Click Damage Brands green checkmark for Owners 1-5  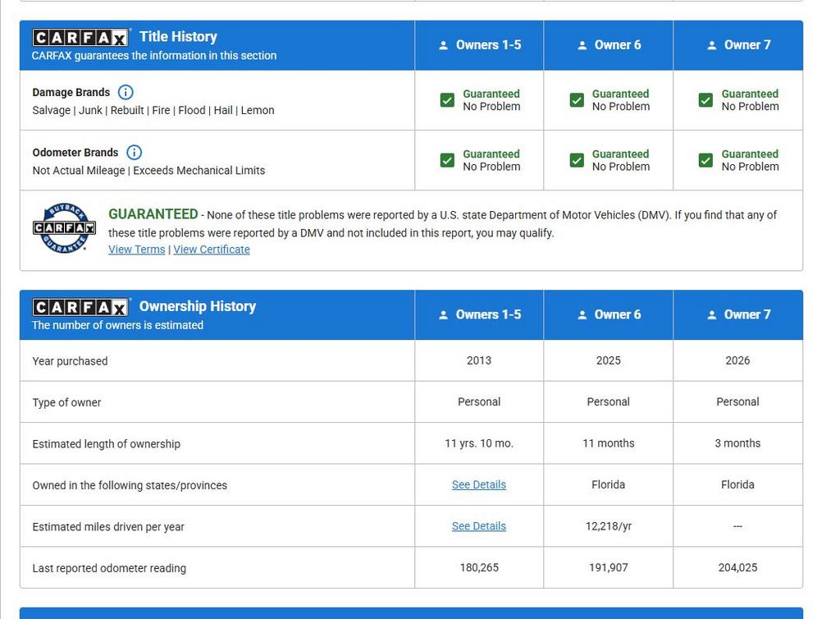coord(447,100)
